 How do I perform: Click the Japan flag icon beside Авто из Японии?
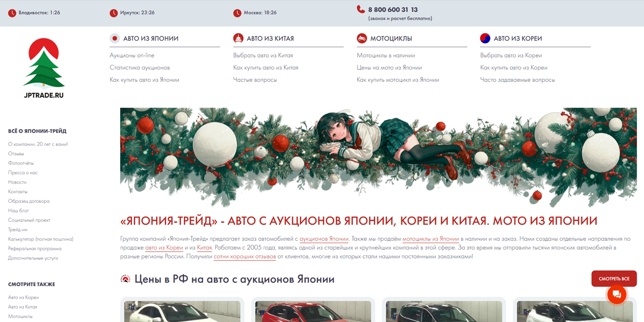(x=115, y=38)
